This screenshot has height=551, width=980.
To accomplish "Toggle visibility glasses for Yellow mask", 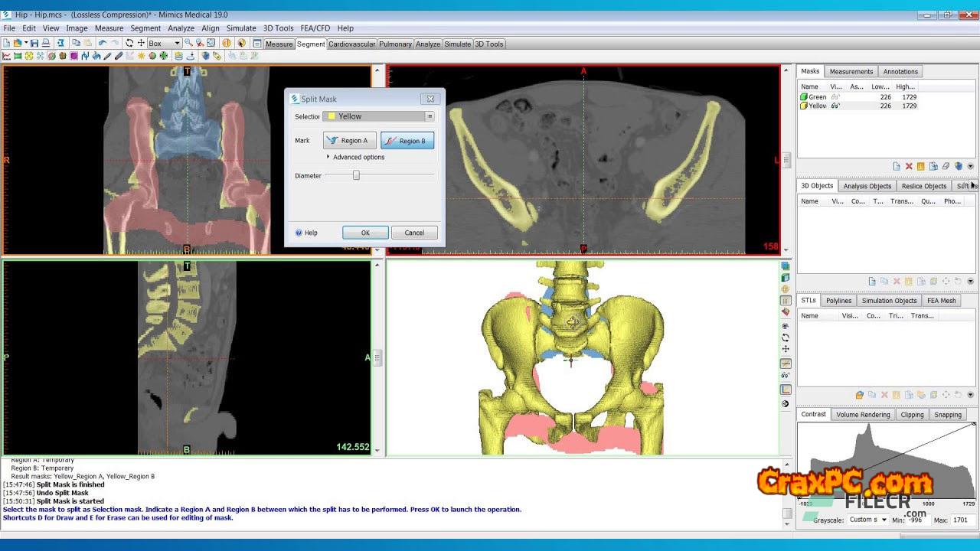I will pyautogui.click(x=835, y=106).
